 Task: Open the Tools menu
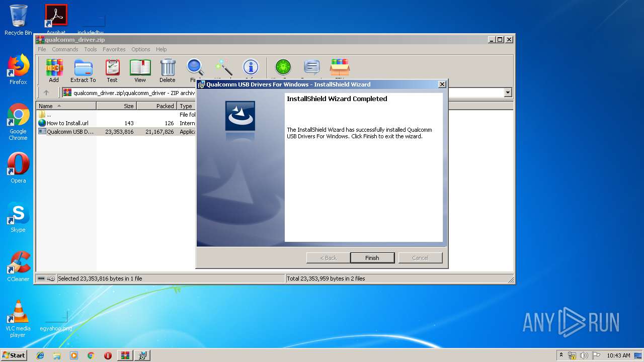click(91, 49)
